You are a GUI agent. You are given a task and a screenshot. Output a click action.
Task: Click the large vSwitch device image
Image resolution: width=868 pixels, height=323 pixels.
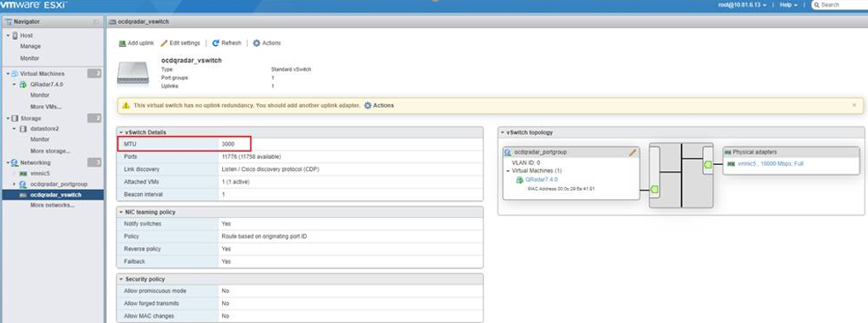click(x=133, y=73)
